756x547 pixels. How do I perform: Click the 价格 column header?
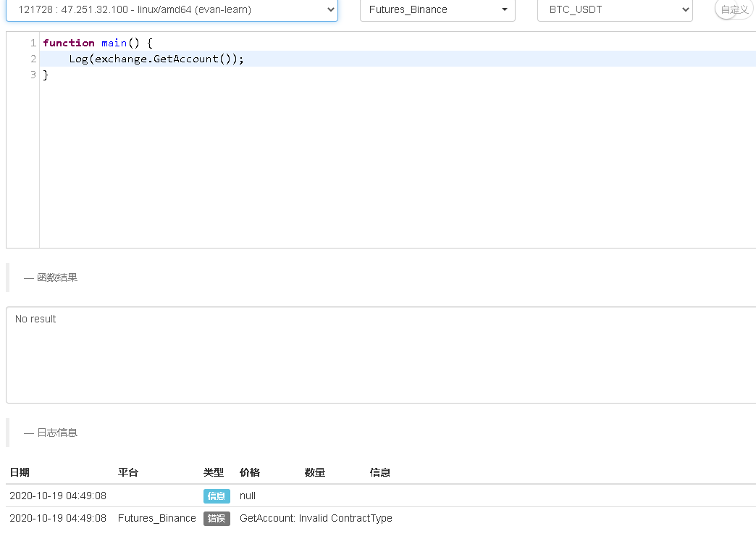tap(250, 472)
